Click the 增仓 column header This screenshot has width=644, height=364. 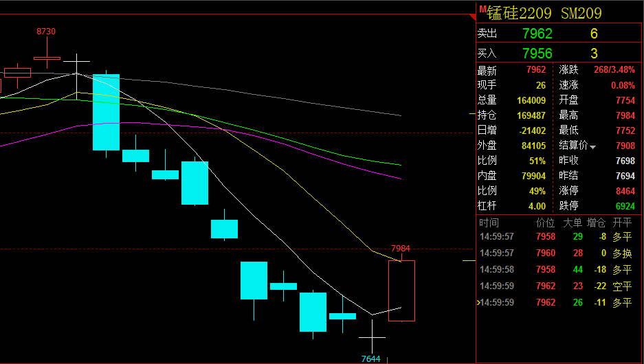click(x=596, y=223)
